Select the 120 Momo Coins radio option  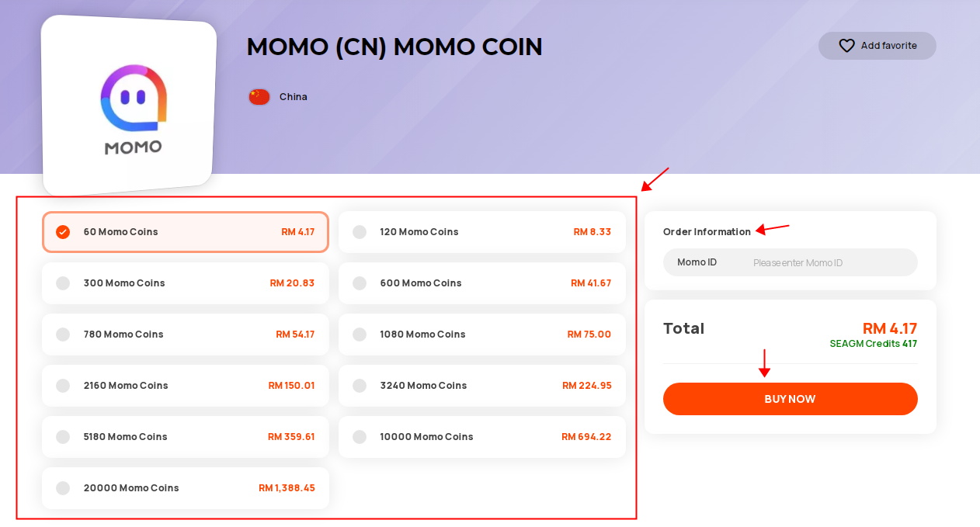[482, 232]
